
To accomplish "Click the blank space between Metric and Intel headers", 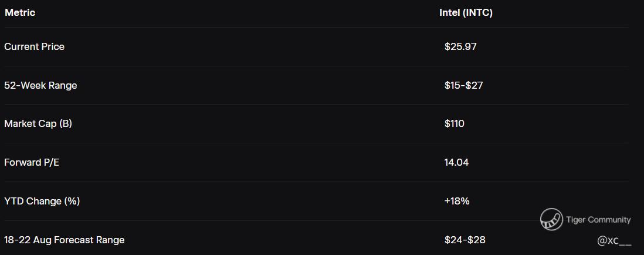I will click(x=237, y=13).
